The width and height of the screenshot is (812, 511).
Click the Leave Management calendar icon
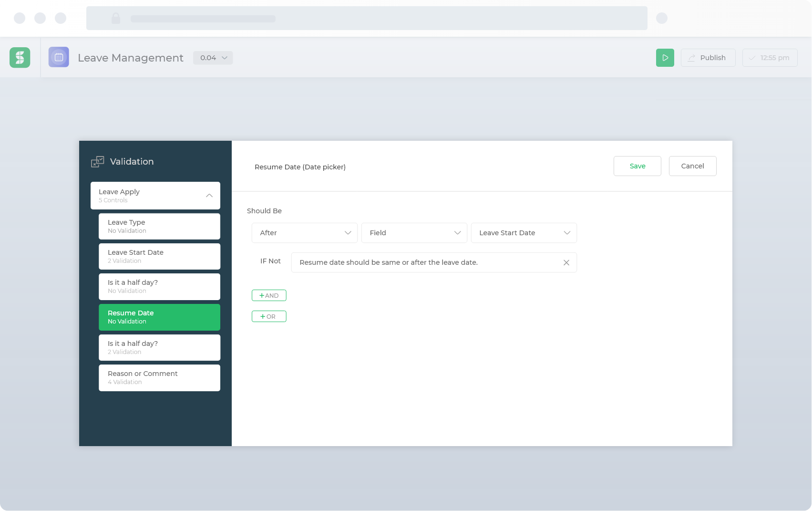[59, 57]
